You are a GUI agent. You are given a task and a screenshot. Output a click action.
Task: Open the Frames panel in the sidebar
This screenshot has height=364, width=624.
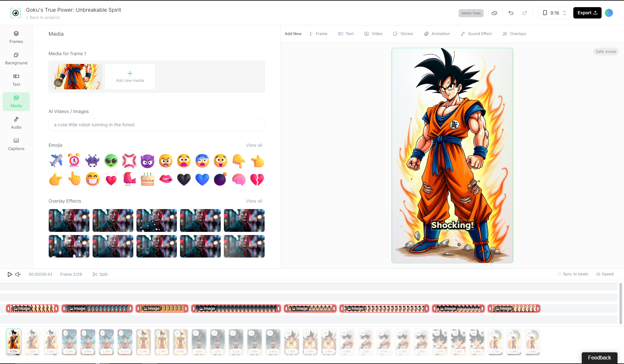coord(16,37)
